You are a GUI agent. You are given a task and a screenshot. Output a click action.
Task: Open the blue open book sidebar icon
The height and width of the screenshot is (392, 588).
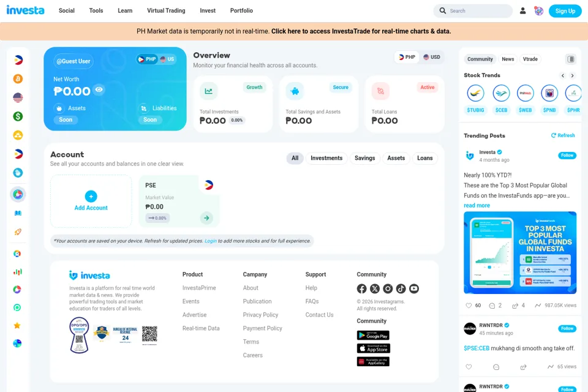coord(18,213)
